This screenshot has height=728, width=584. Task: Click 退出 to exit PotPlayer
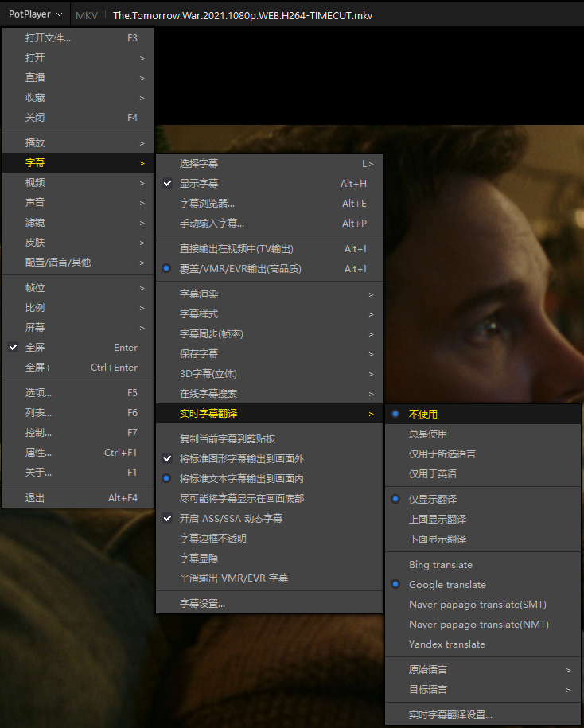(x=35, y=498)
